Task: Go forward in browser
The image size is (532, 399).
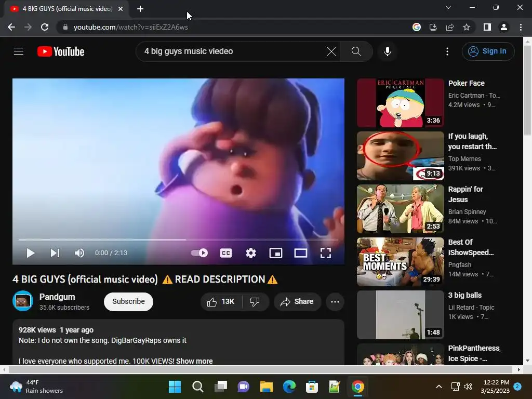Action: 28,27
